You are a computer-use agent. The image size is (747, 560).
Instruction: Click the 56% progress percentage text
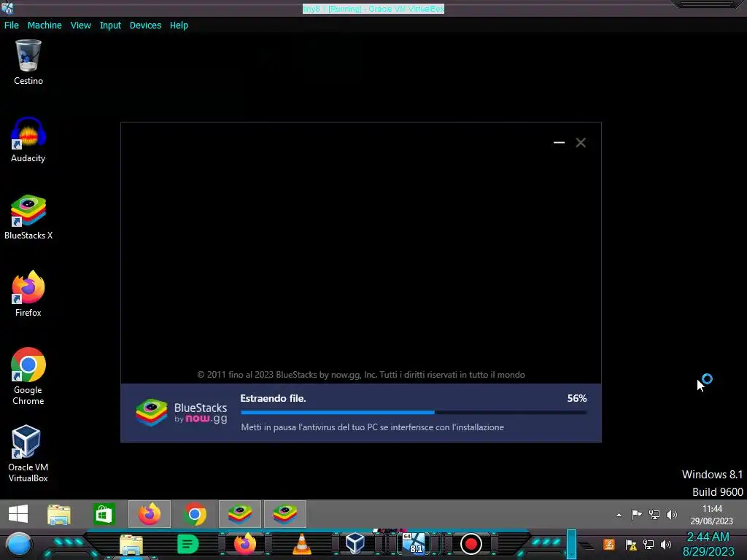(576, 398)
